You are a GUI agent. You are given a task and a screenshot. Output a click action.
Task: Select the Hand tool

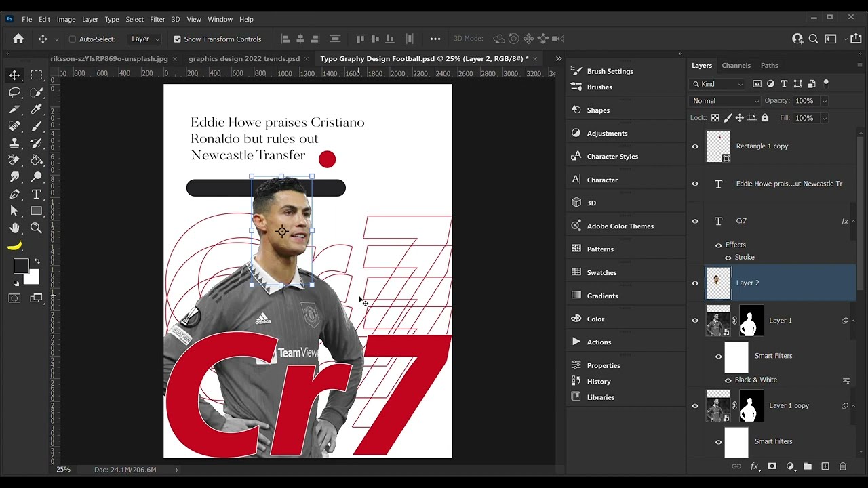tap(14, 228)
